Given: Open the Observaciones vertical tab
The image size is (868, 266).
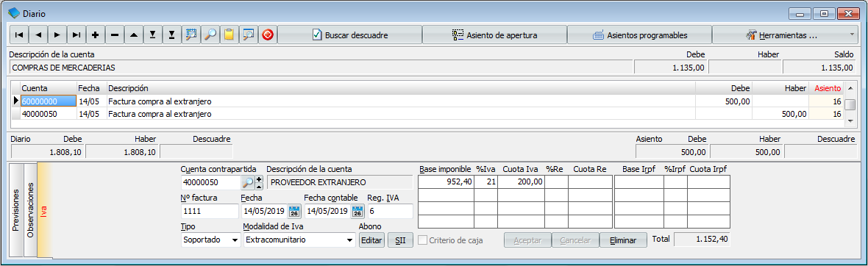Looking at the screenshot, I should [30, 210].
